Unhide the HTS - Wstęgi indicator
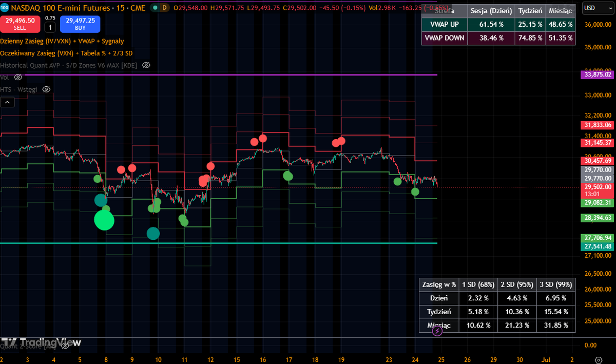 [46, 89]
